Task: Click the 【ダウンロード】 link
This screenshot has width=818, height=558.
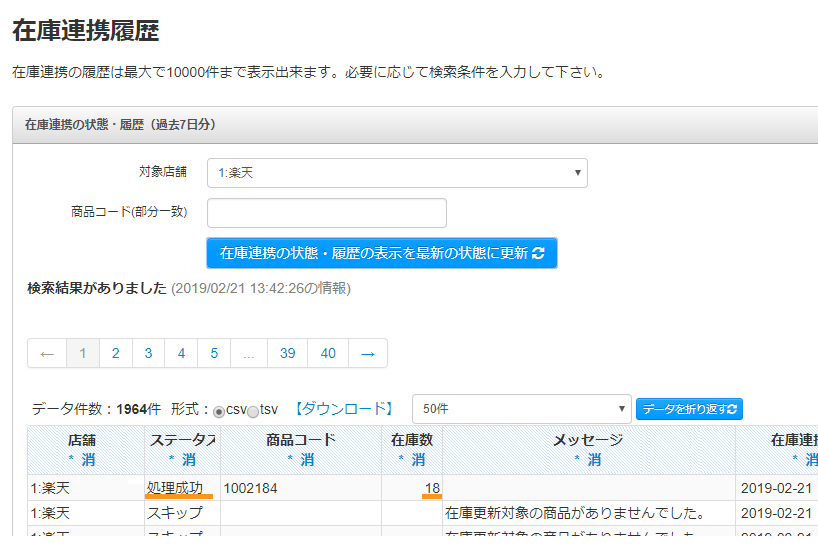Action: click(344, 409)
